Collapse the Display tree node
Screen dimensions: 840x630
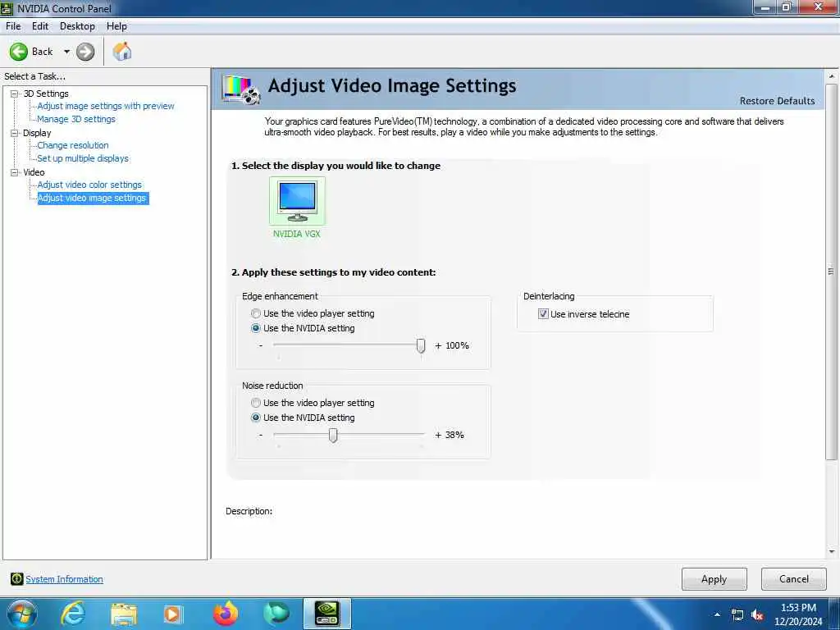tap(15, 133)
